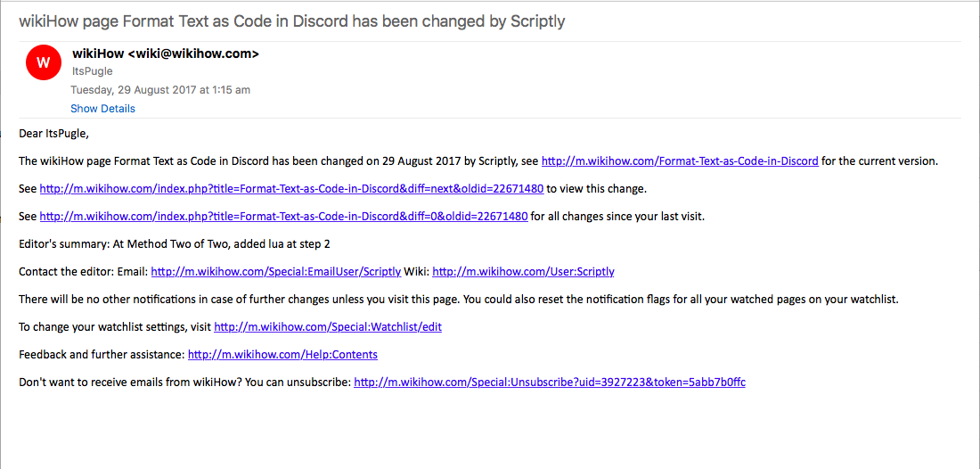Open the diff=next link to view this change

pos(291,189)
